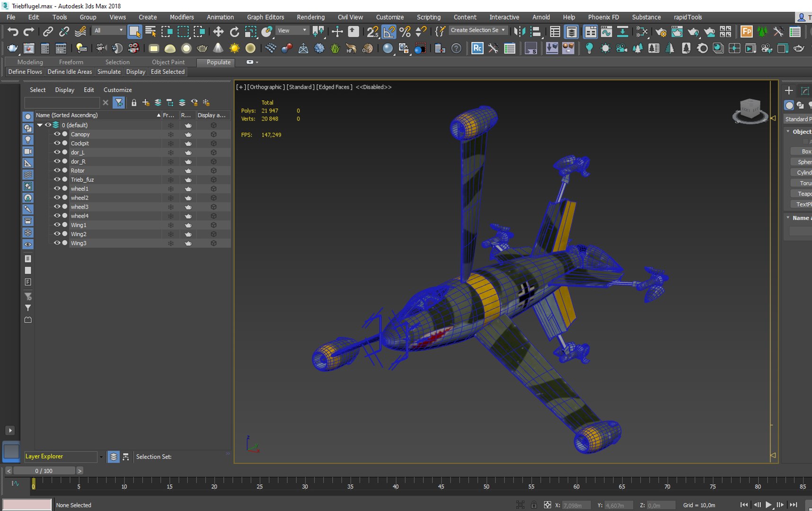Open the selection filter All dropdown
The image size is (812, 511).
(x=108, y=30)
